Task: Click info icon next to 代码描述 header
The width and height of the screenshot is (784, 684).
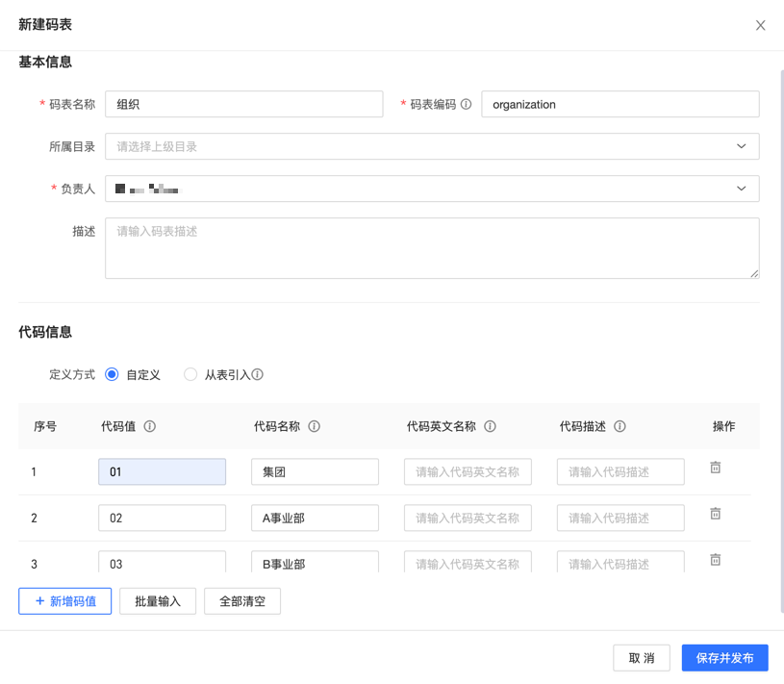Action: [x=620, y=426]
